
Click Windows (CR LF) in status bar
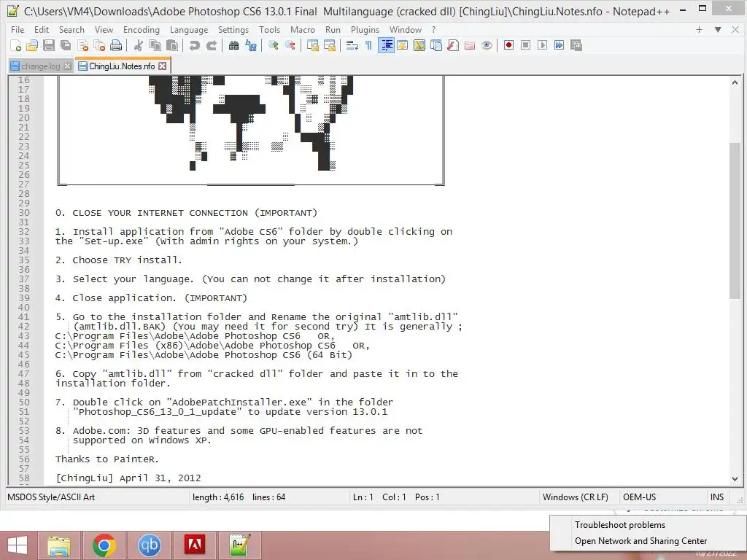pyautogui.click(x=575, y=497)
